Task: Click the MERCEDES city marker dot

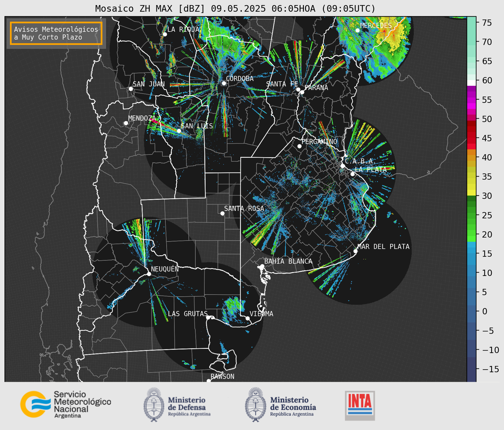Action: tap(357, 31)
